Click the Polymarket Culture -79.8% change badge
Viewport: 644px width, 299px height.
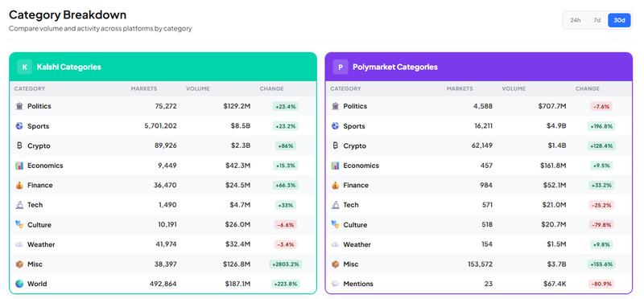601,225
